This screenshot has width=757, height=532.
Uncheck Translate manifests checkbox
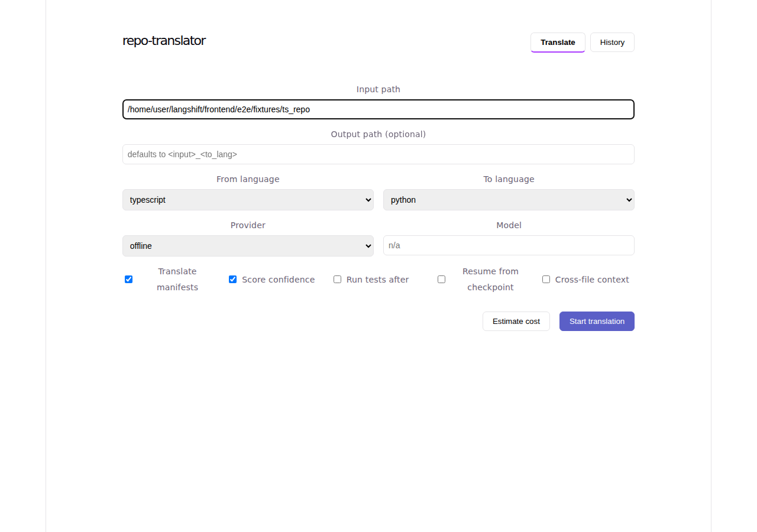coord(128,279)
